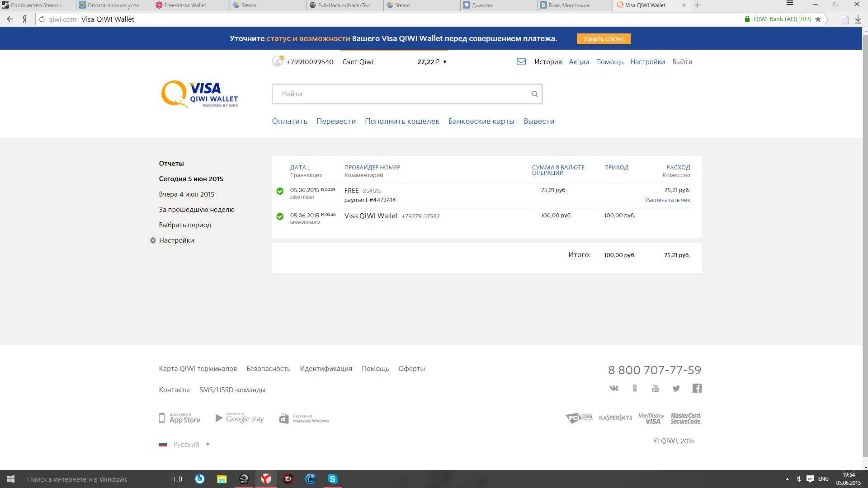Open the Odnoklassniki social icon

[635, 388]
